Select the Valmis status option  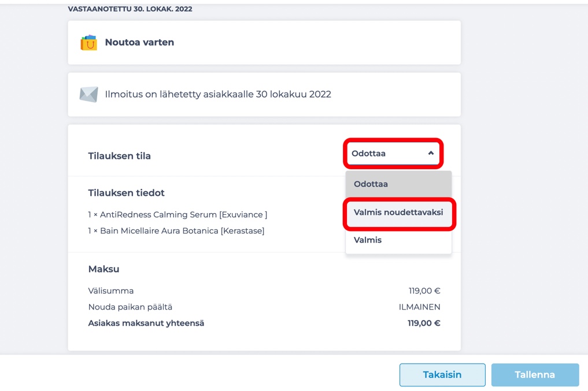click(398, 240)
